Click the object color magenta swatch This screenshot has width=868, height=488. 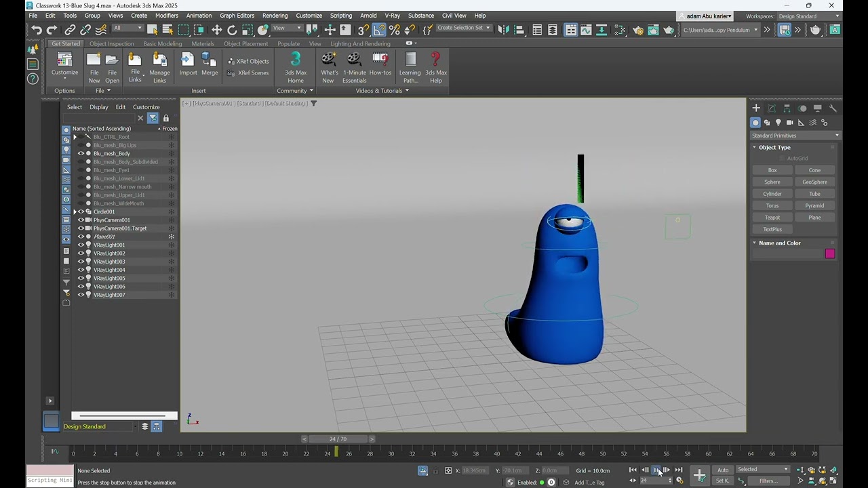pos(829,254)
